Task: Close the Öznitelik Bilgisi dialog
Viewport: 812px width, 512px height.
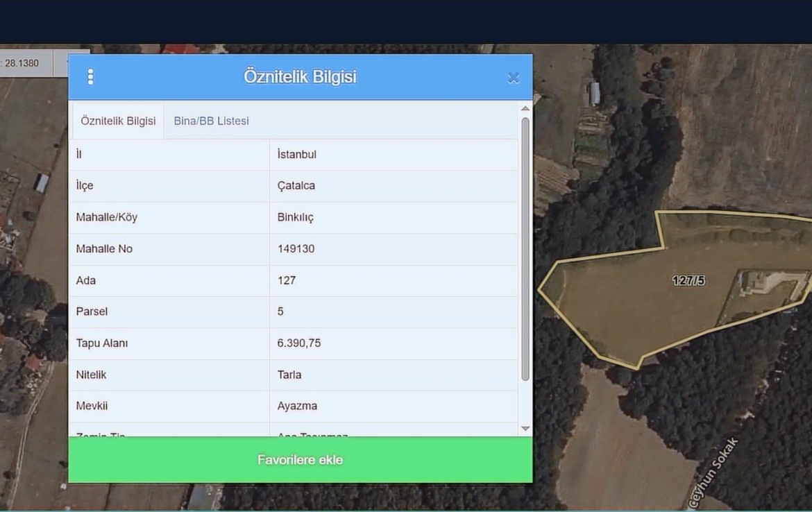Action: coord(514,78)
